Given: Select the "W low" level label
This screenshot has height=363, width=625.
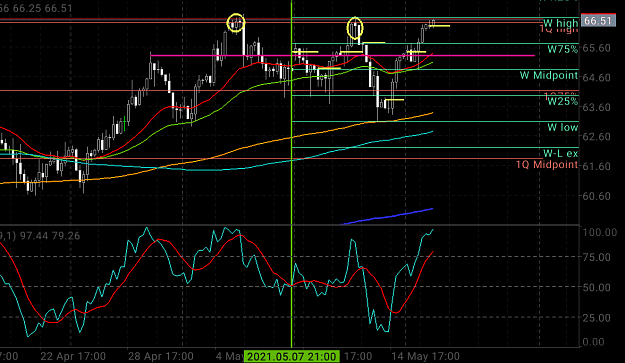Looking at the screenshot, I should point(562,128).
